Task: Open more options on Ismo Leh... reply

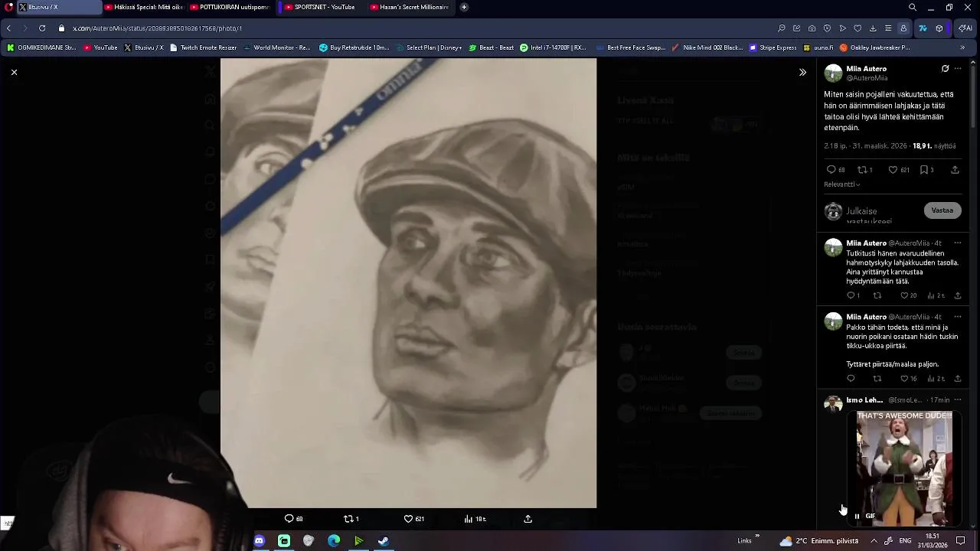Action: coord(957,400)
